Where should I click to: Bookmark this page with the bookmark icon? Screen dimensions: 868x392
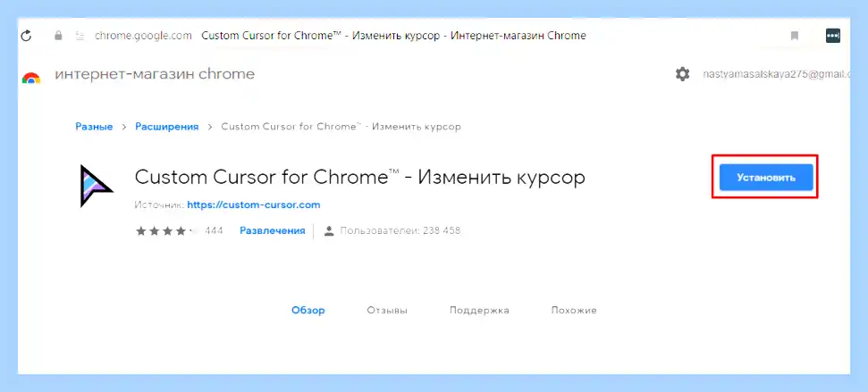pos(795,36)
